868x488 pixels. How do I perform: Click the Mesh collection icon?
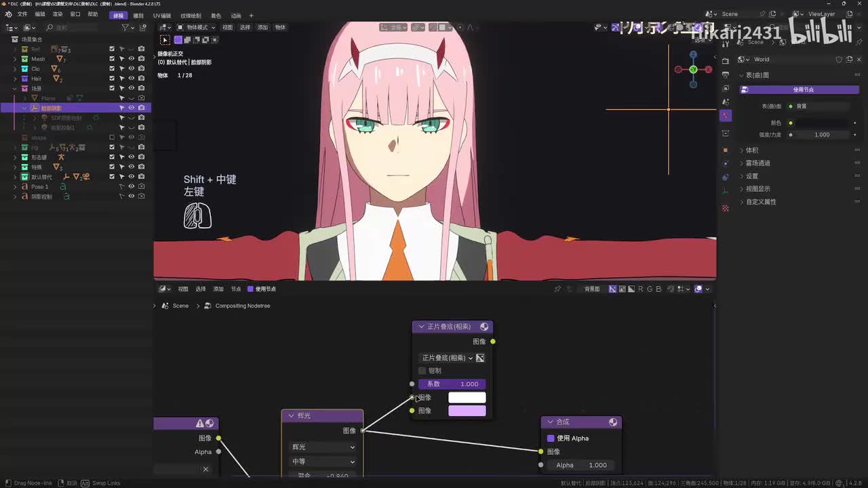click(25, 59)
